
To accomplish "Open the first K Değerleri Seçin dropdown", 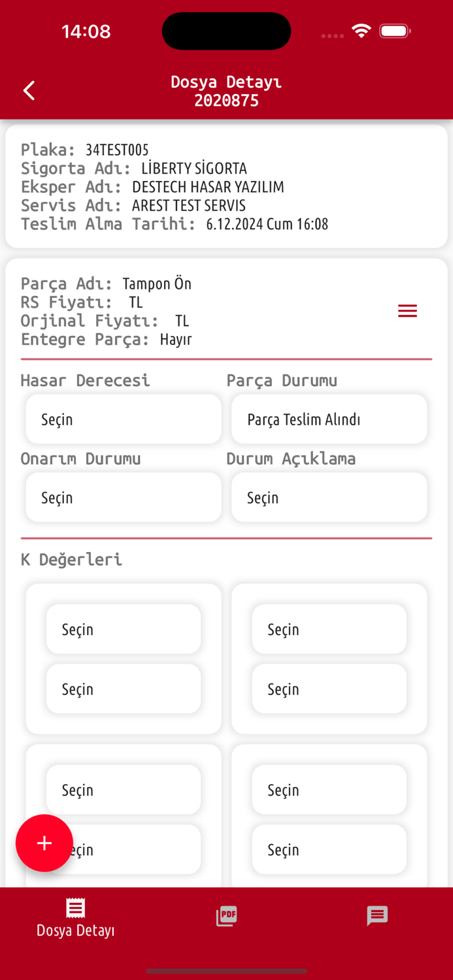I will pyautogui.click(x=124, y=629).
